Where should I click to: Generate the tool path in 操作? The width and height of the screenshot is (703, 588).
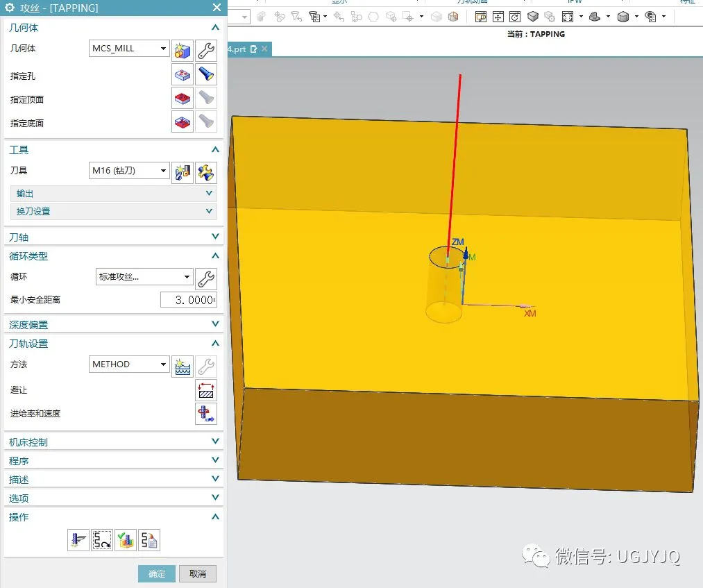pos(78,540)
